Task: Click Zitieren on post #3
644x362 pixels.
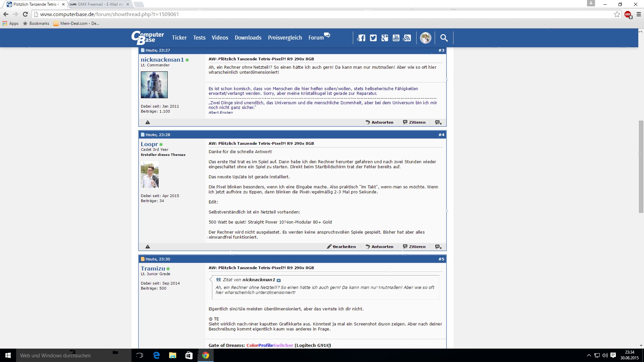Action: 414,122
